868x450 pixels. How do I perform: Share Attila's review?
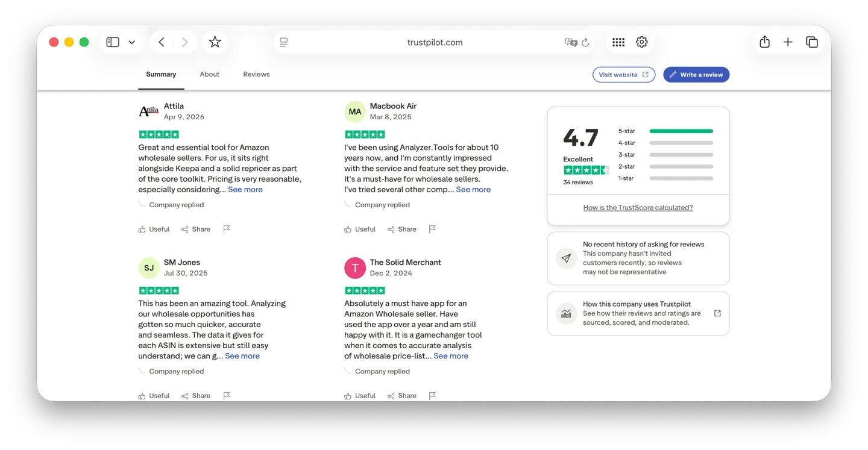point(196,230)
